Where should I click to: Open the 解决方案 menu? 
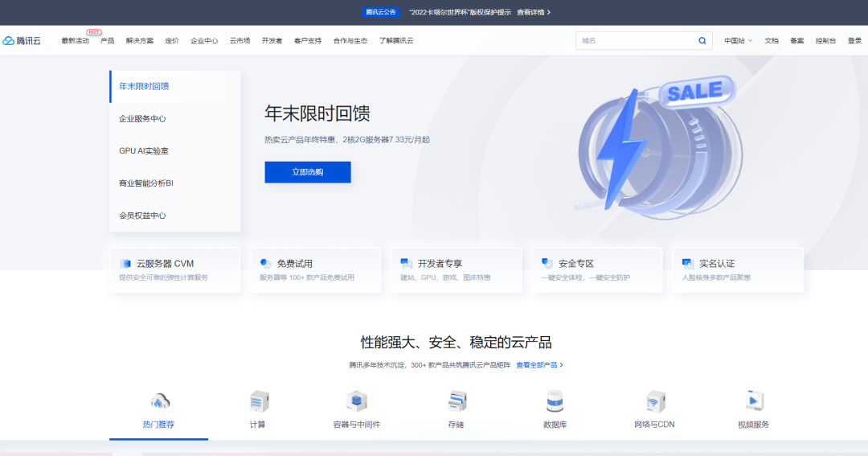pyautogui.click(x=140, y=40)
